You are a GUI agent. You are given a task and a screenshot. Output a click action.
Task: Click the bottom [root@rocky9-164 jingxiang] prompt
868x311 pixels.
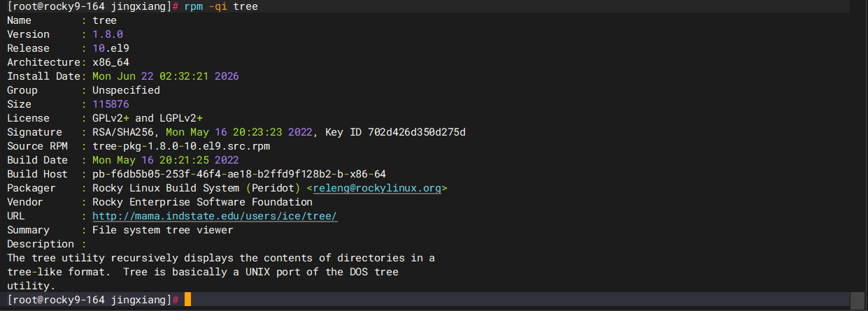[x=90, y=300]
